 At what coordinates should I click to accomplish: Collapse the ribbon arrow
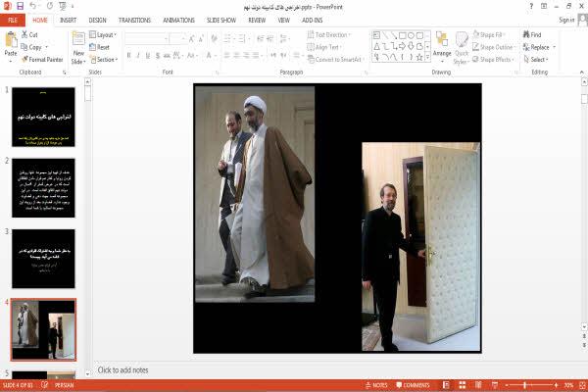point(581,72)
